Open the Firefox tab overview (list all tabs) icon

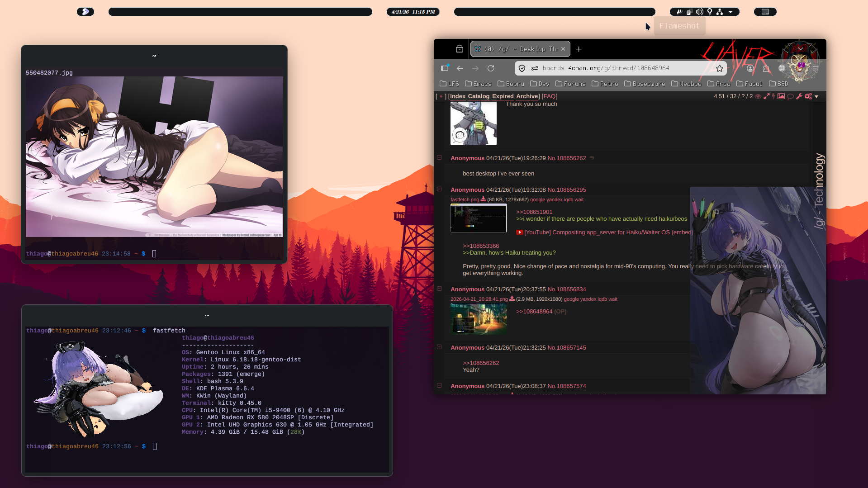[x=460, y=49]
